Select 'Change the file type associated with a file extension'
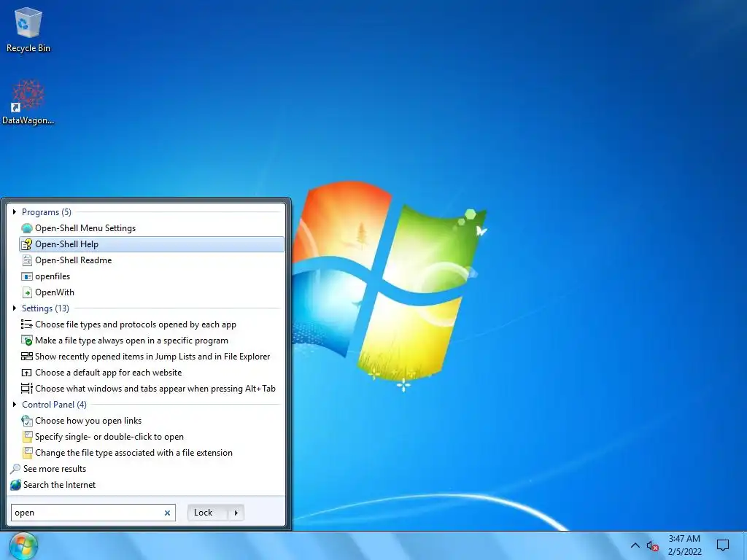This screenshot has width=747, height=560. [x=152, y=452]
